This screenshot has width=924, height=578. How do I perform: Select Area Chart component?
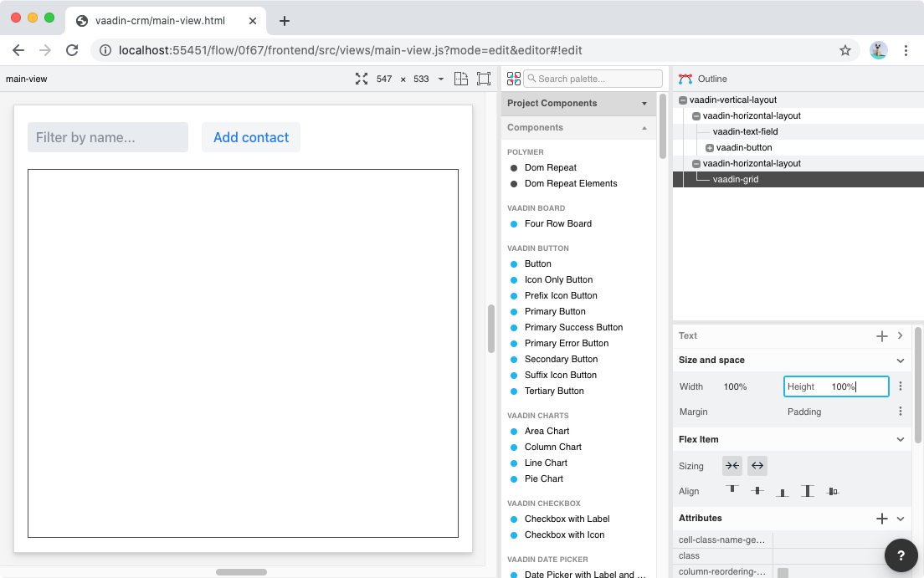pyautogui.click(x=547, y=432)
